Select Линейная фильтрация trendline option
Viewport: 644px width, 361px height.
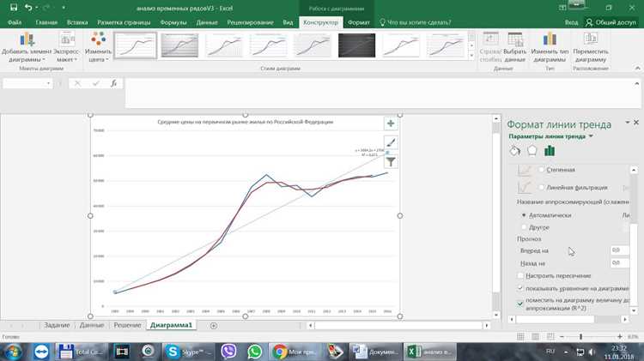(x=541, y=187)
